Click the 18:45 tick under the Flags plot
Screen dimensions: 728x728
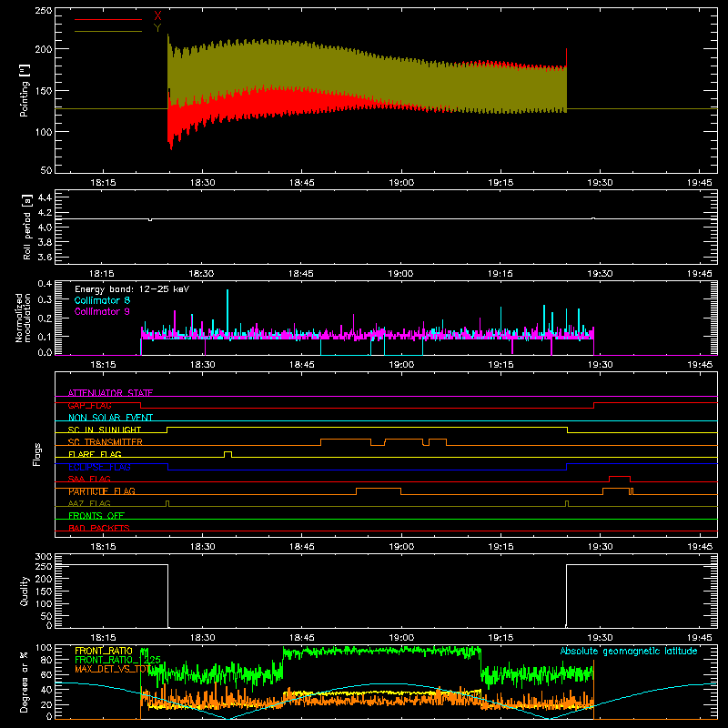pyautogui.click(x=302, y=547)
